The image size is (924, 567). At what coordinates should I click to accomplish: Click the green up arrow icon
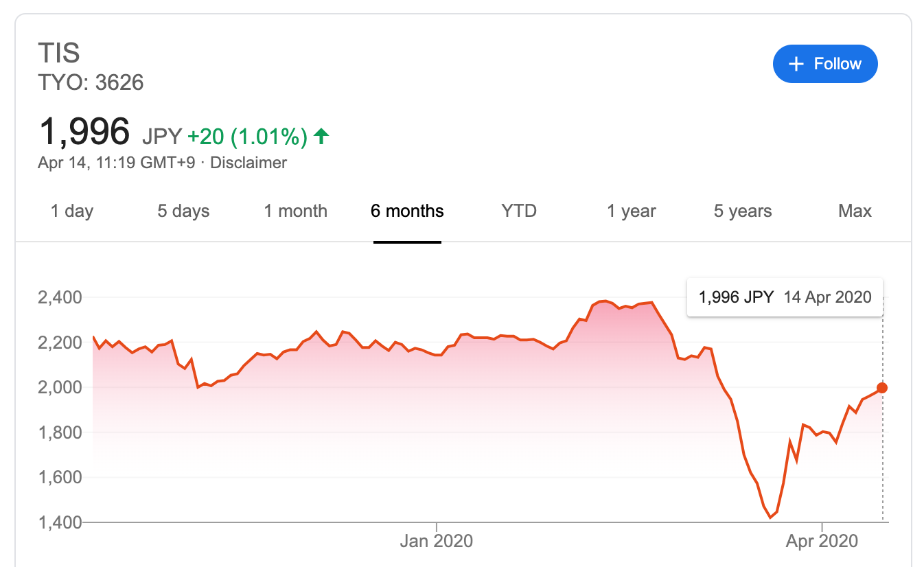pyautogui.click(x=321, y=137)
